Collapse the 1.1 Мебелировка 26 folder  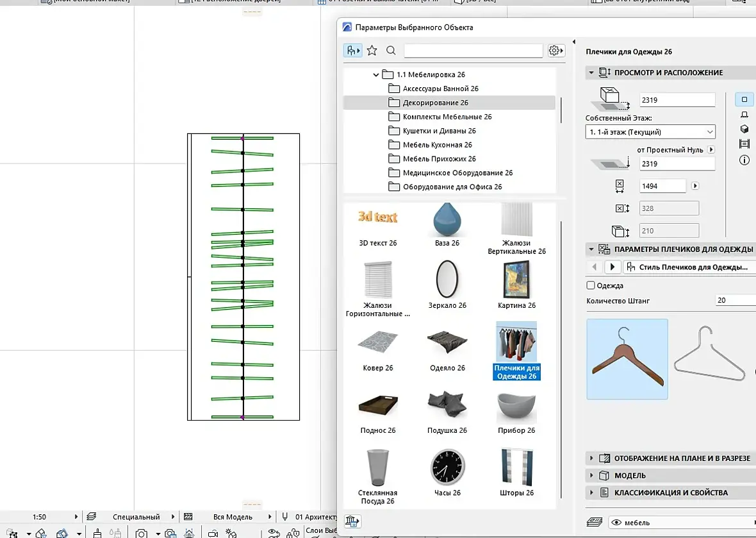[x=376, y=75]
